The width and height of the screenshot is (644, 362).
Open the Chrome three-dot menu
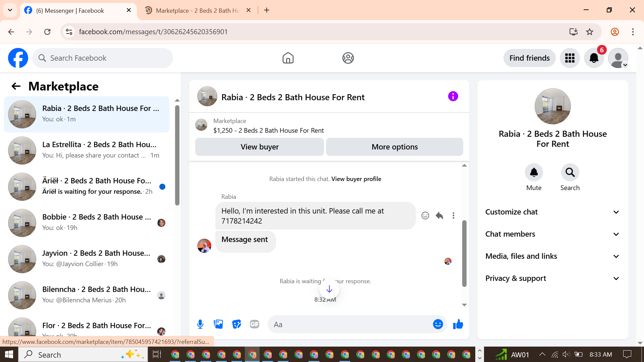pyautogui.click(x=633, y=32)
